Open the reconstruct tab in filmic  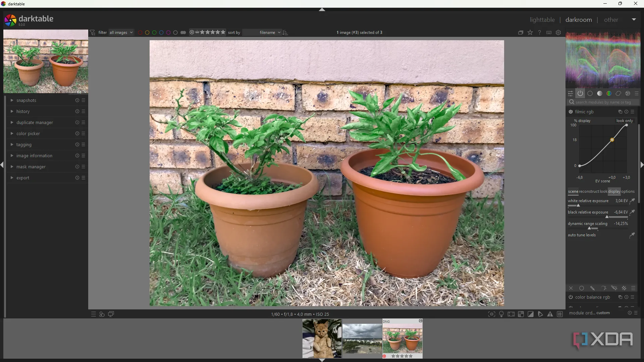pyautogui.click(x=589, y=192)
